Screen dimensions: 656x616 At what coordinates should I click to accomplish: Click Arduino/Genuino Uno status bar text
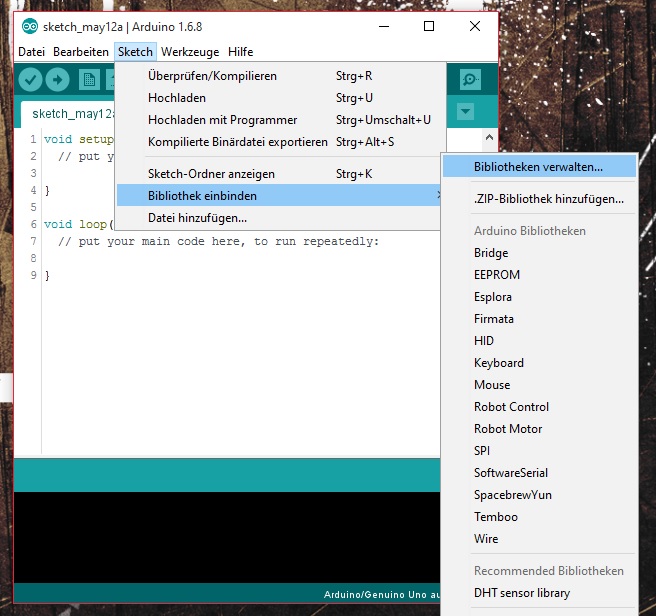382,595
